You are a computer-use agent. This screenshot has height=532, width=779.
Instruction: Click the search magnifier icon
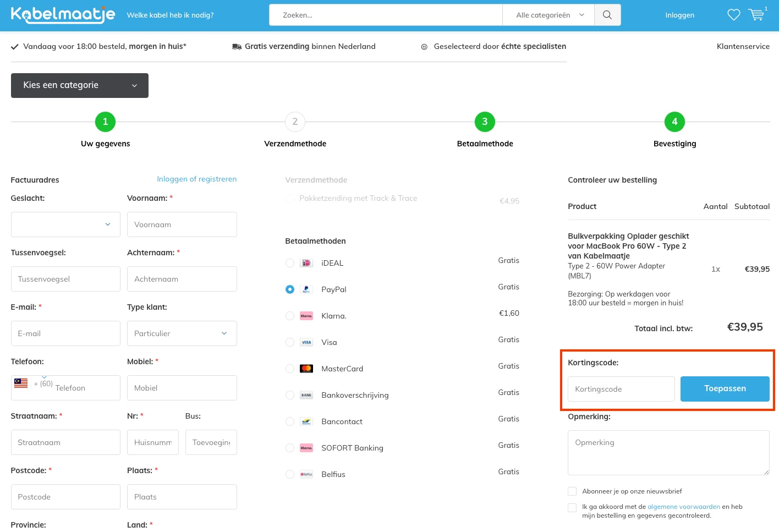coord(607,15)
